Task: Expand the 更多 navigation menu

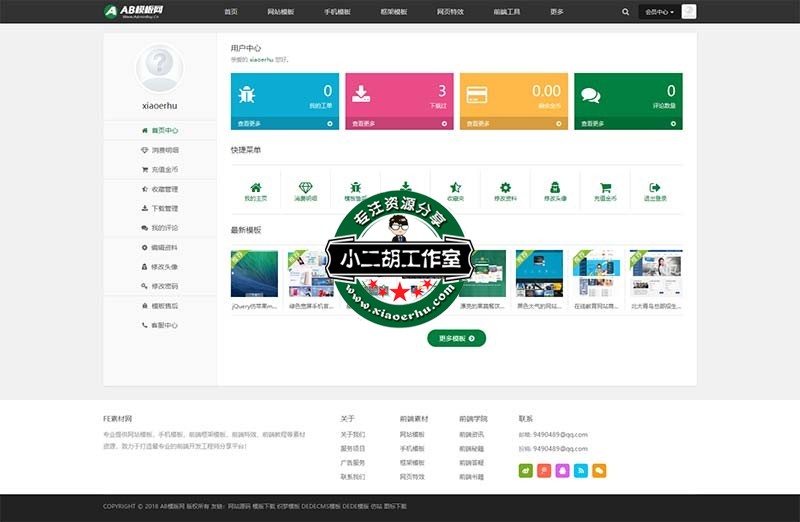Action: [557, 12]
